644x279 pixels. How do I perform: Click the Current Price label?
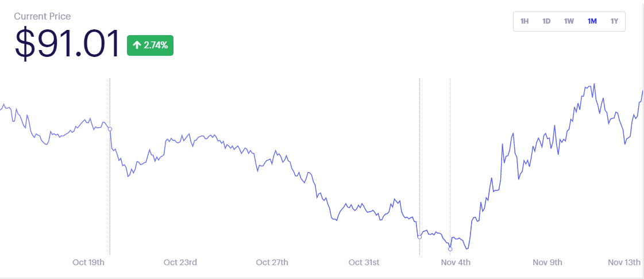pos(43,17)
